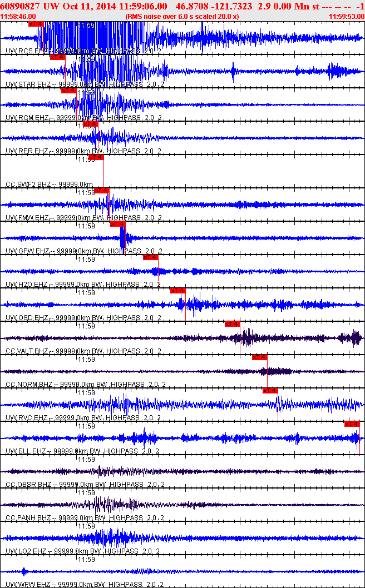This screenshot has height=588, width=365.
Task: Click the UW RVC EHZ station label
Action: pos(27,418)
